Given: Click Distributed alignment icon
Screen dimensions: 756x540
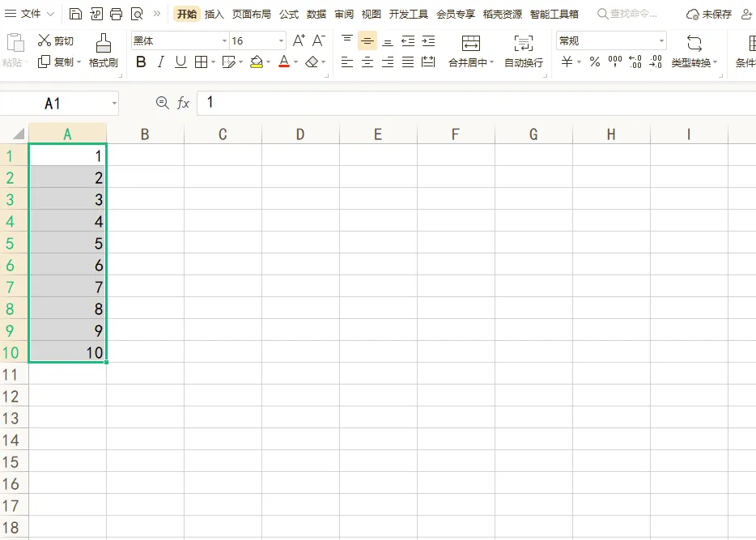Looking at the screenshot, I should 428,62.
